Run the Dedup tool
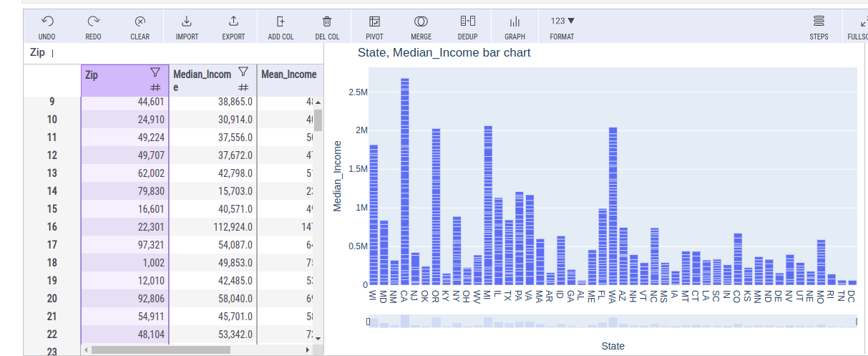This screenshot has height=356, width=868. pyautogui.click(x=467, y=21)
